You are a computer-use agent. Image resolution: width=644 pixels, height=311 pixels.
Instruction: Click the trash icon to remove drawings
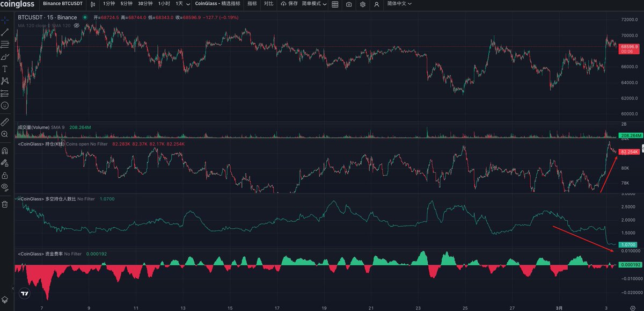(5, 204)
